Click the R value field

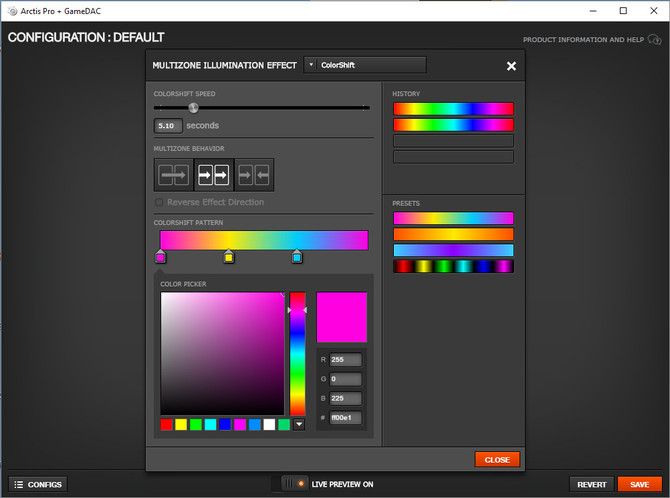(345, 360)
